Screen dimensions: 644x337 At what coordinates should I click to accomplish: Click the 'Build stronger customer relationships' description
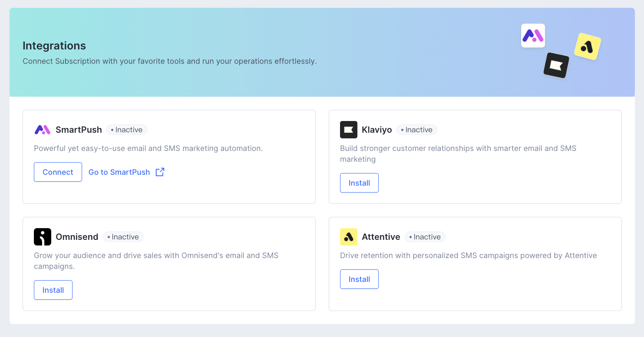[x=458, y=154]
